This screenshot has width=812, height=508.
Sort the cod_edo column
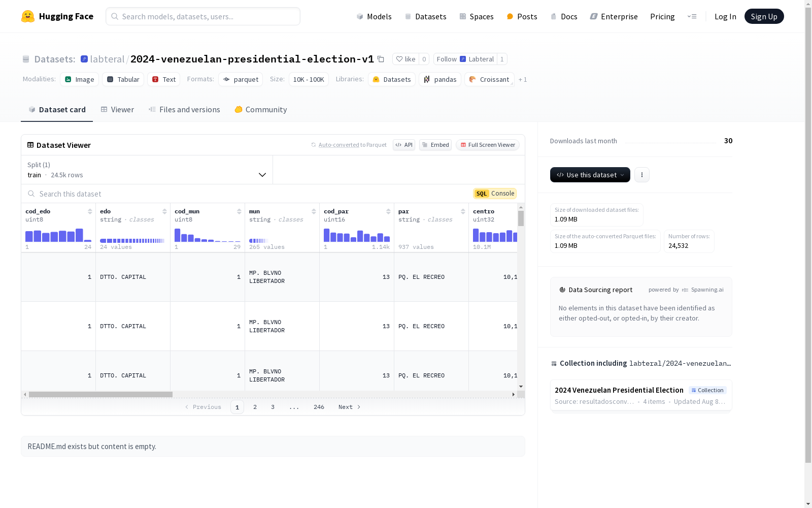90,211
